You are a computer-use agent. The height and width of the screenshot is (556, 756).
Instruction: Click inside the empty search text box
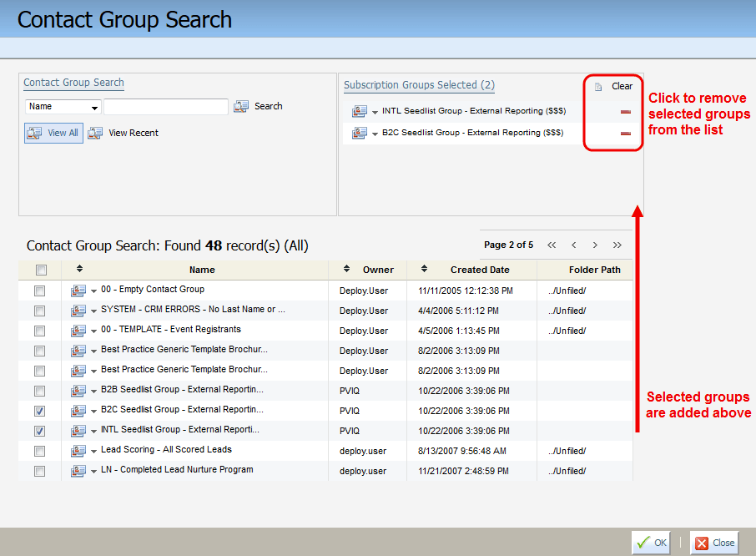click(165, 107)
